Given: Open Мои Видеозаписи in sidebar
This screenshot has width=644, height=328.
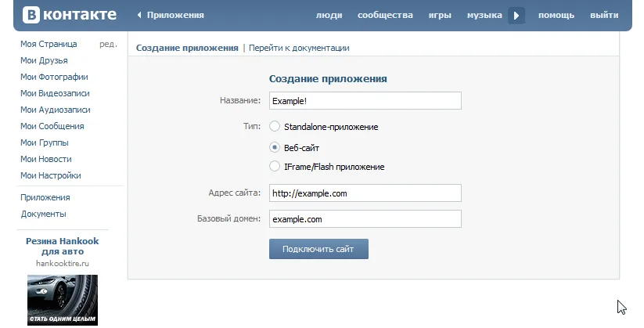Looking at the screenshot, I should [55, 93].
